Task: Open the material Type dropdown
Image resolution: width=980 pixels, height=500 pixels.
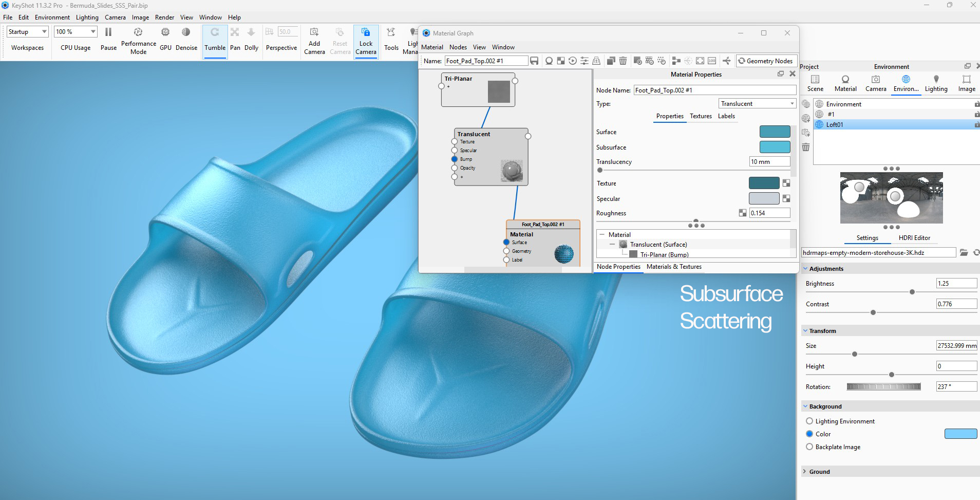Action: pos(757,104)
